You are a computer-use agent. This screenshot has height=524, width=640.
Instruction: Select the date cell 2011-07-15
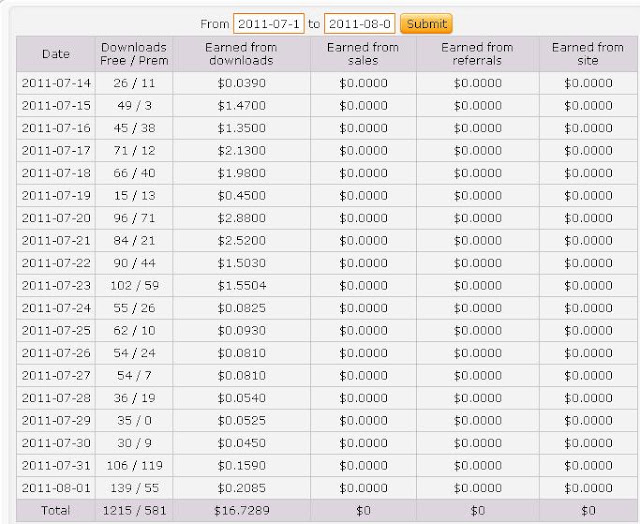pos(56,106)
